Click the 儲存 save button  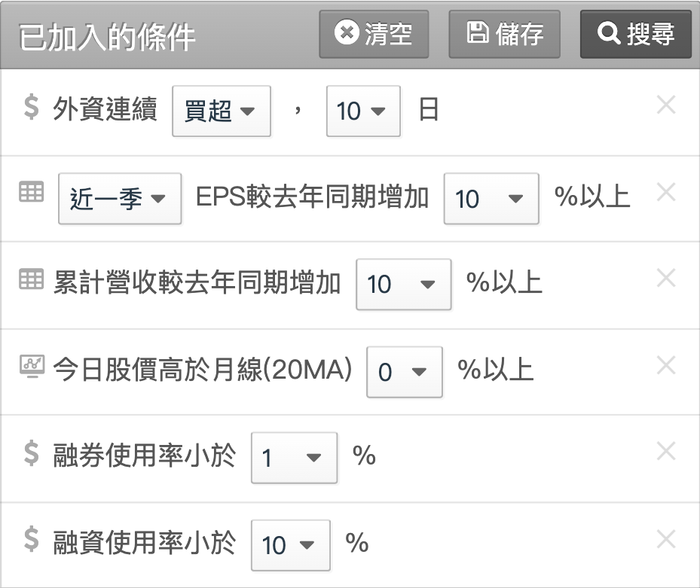504,35
